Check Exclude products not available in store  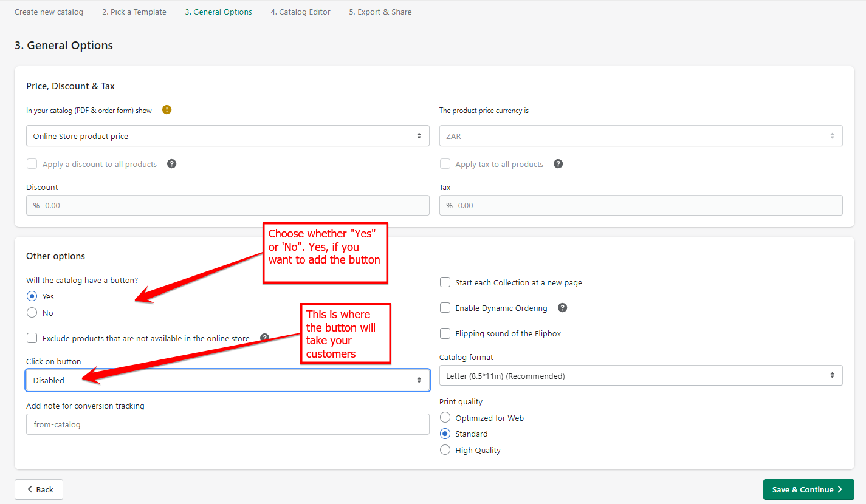tap(32, 338)
